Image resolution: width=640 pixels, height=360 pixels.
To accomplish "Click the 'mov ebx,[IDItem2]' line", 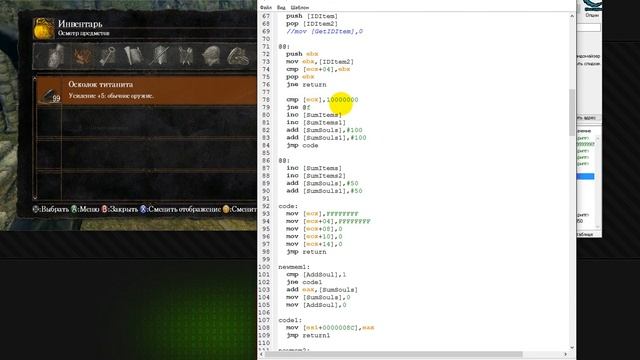I will 320,62.
